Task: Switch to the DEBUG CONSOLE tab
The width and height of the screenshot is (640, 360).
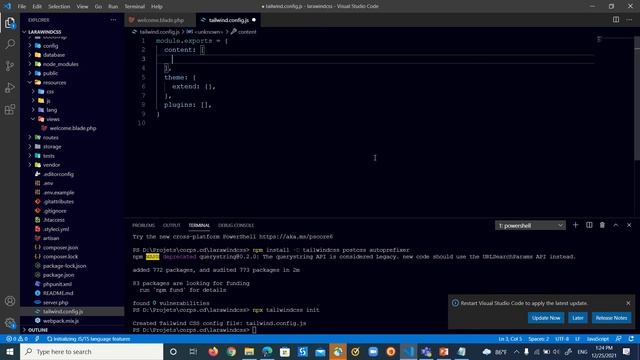Action: [236, 225]
